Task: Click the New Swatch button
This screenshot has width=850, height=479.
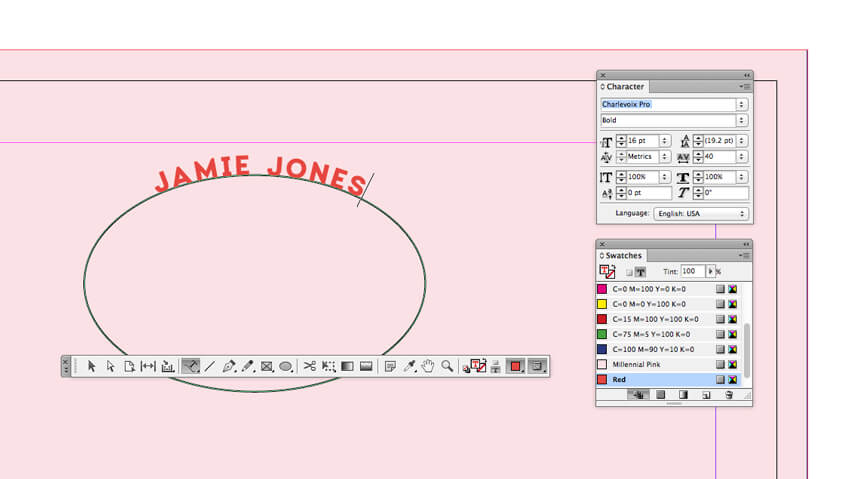Action: click(706, 395)
